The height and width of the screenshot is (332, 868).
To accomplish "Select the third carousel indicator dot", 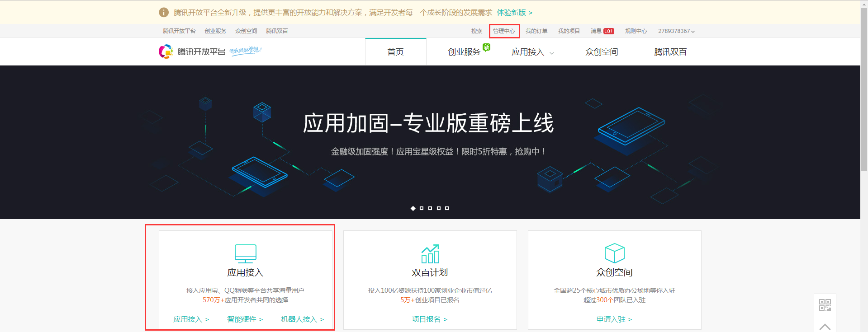I will [x=430, y=208].
